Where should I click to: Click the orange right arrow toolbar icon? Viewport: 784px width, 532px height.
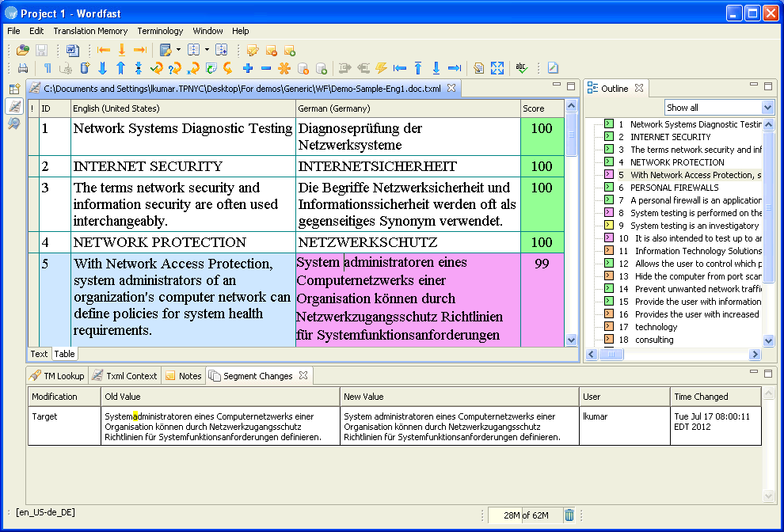(140, 50)
